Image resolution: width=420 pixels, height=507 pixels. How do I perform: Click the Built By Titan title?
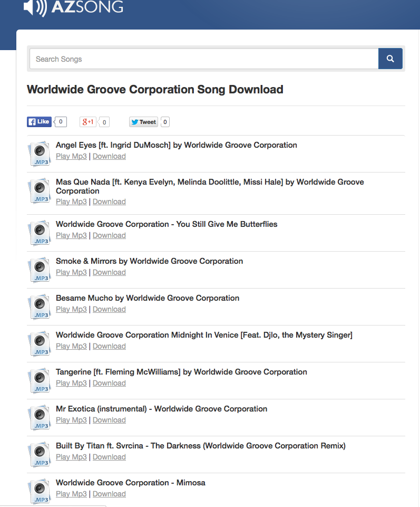(x=201, y=446)
